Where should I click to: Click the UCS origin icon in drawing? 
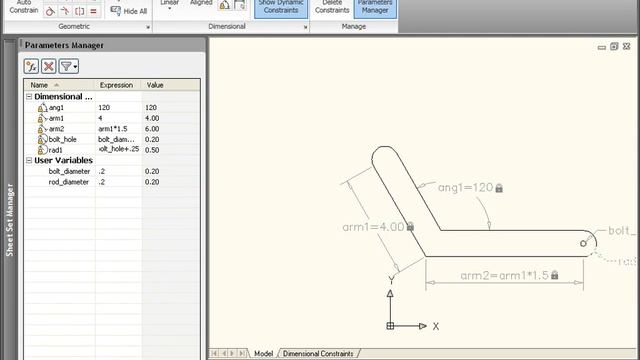390,326
